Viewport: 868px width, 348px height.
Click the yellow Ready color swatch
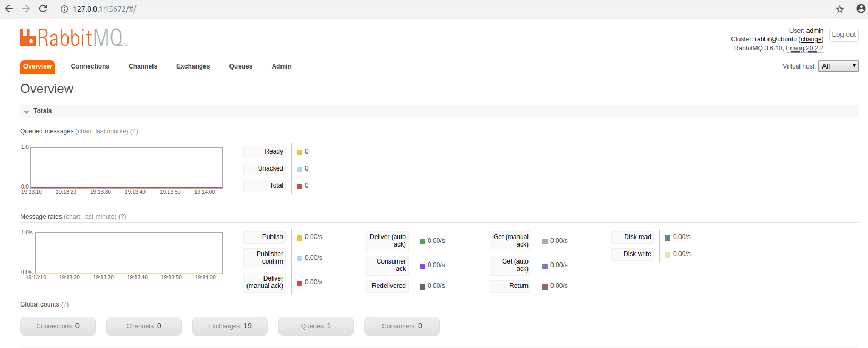[300, 152]
